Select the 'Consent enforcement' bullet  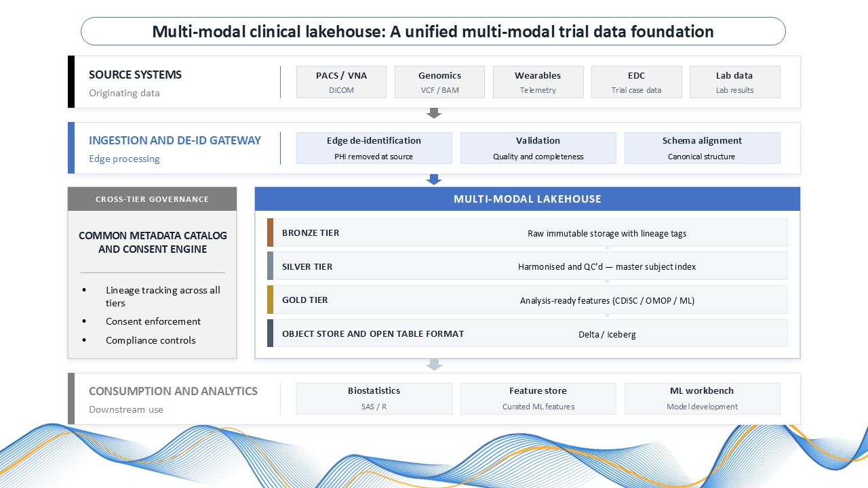(153, 321)
